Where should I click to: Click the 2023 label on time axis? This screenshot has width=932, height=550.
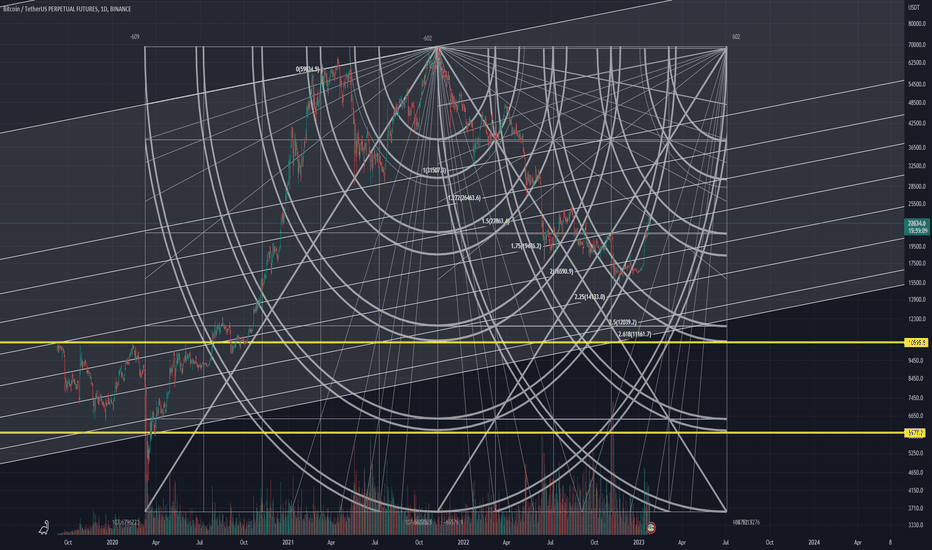[639, 542]
